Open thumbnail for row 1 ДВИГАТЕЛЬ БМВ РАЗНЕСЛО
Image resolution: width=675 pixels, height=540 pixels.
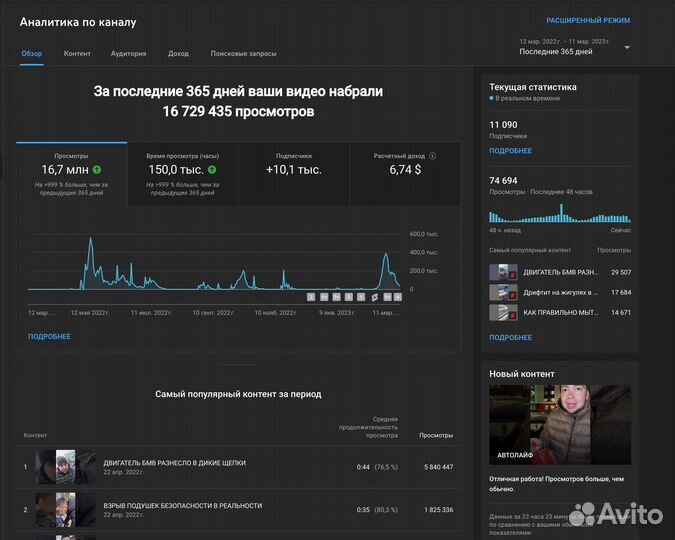tap(65, 467)
